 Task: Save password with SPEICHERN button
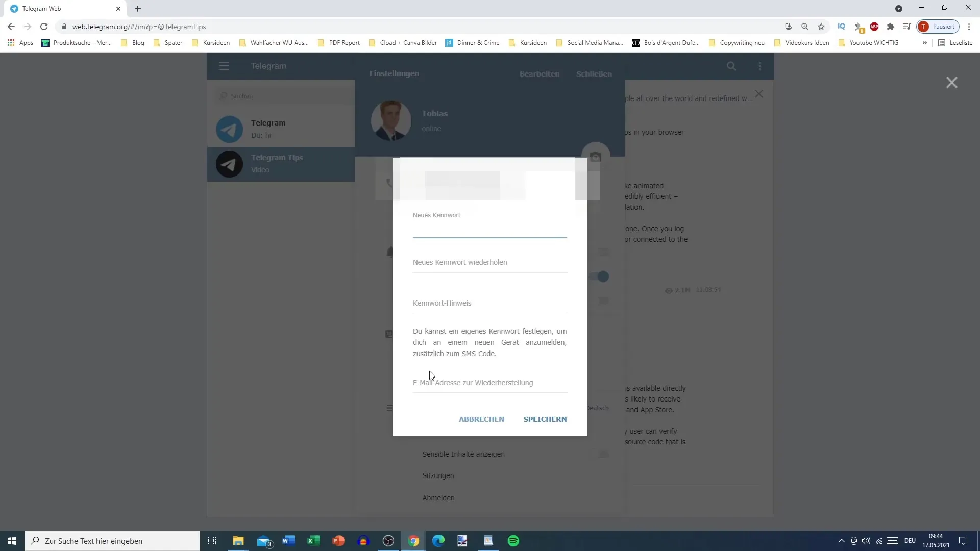[x=545, y=419]
